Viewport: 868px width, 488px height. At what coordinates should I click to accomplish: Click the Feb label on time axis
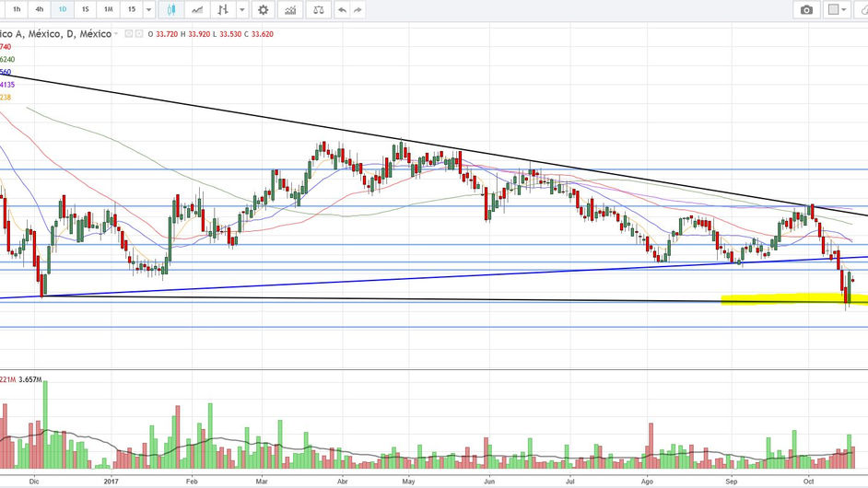pyautogui.click(x=192, y=482)
